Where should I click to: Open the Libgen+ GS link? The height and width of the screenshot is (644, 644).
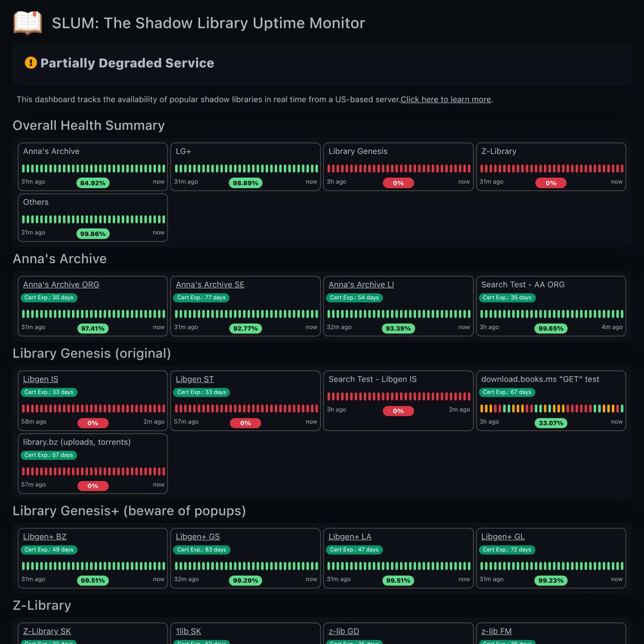click(x=198, y=537)
